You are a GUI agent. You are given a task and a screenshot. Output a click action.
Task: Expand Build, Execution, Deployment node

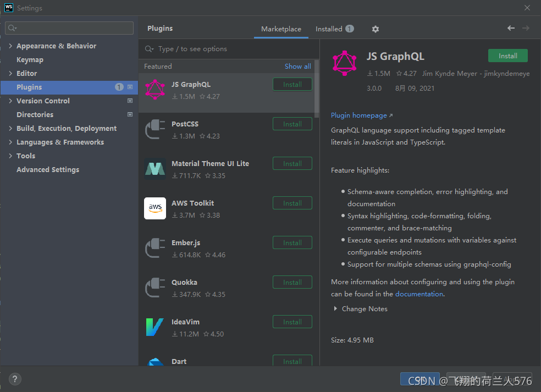(10, 128)
